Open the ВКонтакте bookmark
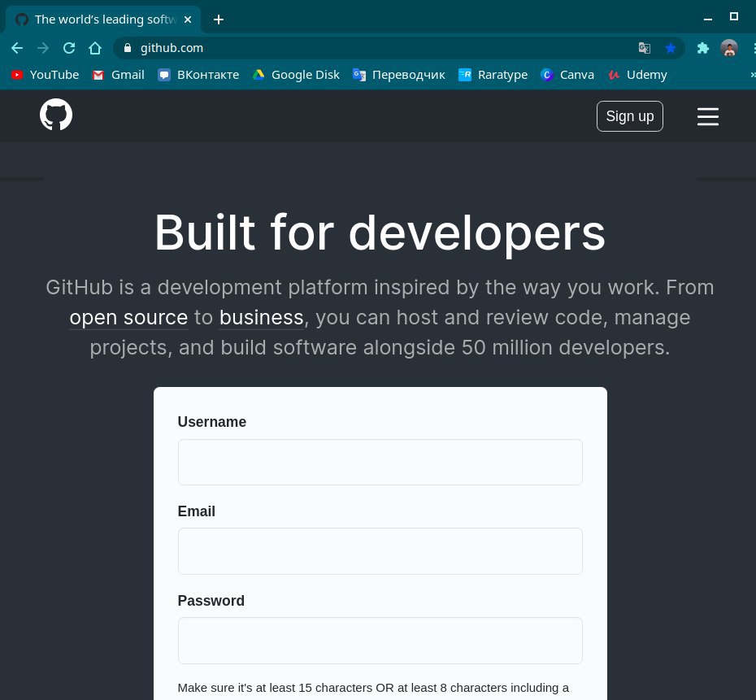This screenshot has height=700, width=756. coord(198,75)
